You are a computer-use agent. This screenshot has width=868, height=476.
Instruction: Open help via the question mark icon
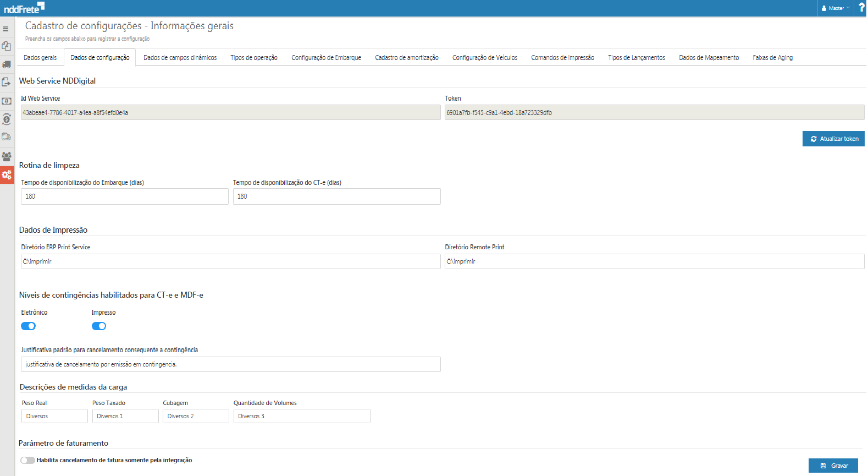(861, 8)
